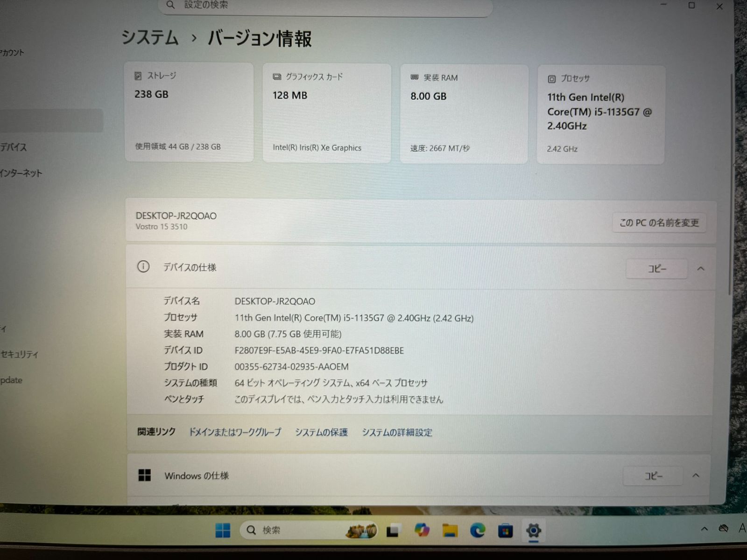
Task: Open the 実装 RAM 8.00 GB card
Action: click(464, 114)
